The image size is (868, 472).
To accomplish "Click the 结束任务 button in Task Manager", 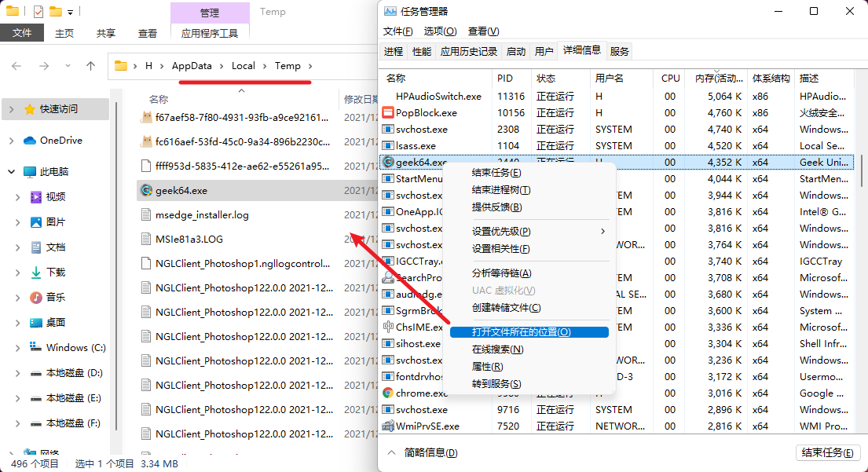I will 829,453.
